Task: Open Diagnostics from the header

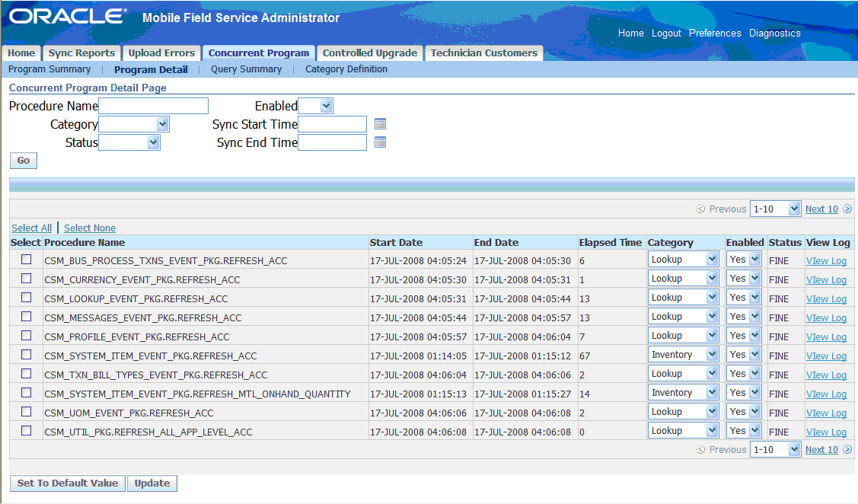Action: pyautogui.click(x=775, y=33)
